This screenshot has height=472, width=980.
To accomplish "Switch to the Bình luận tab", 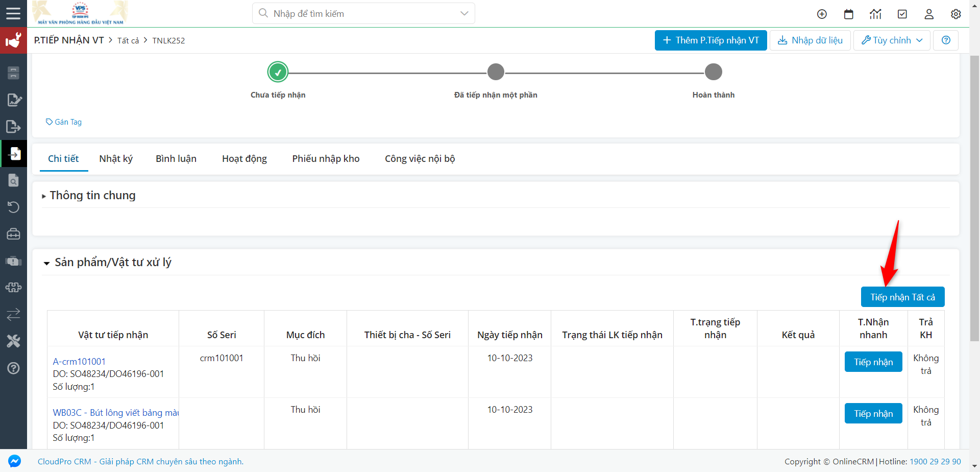I will point(176,159).
